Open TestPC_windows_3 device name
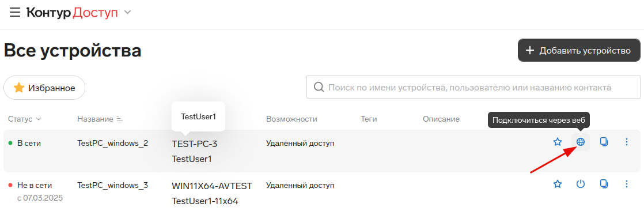 112,185
